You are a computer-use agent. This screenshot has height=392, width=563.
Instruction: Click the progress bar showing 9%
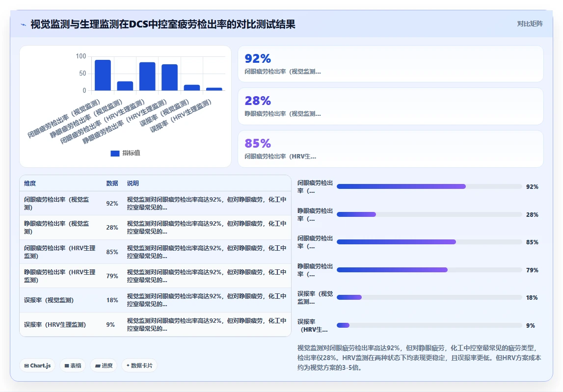tap(429, 325)
